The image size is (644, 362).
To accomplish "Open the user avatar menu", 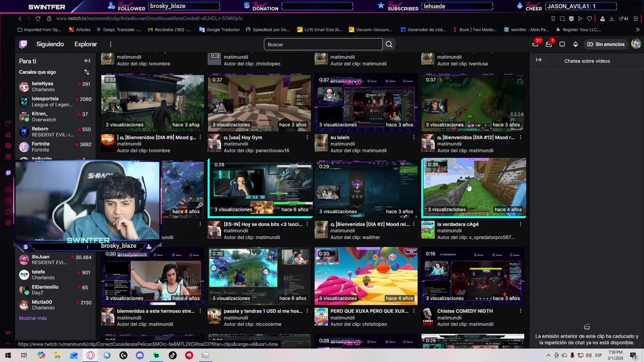I will pyautogui.click(x=636, y=44).
